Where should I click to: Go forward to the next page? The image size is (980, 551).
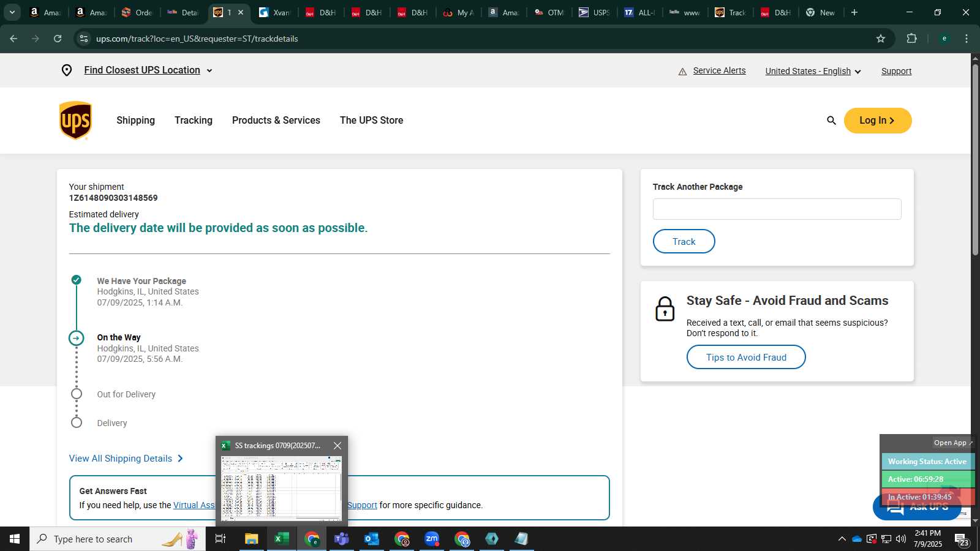click(36, 39)
